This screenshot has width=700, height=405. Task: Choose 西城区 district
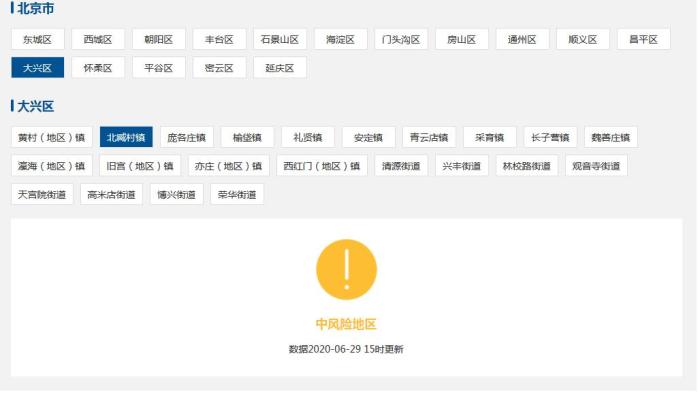[x=98, y=40]
